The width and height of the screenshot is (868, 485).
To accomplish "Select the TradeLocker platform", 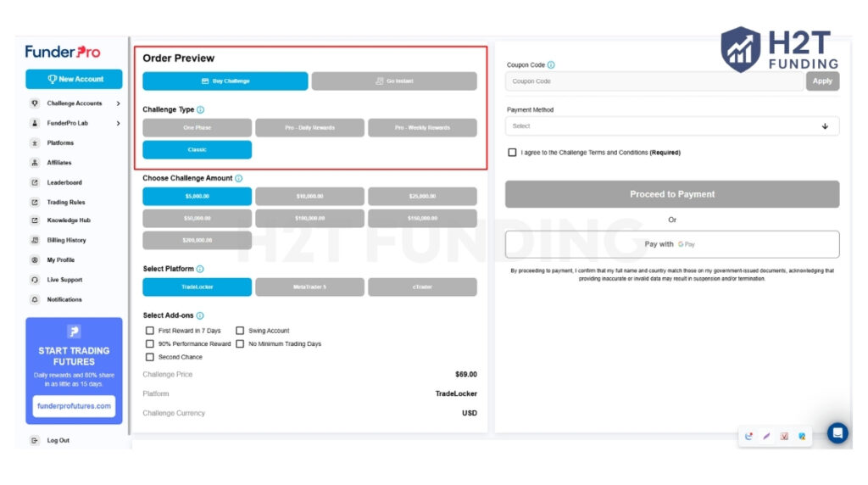I will pos(197,287).
